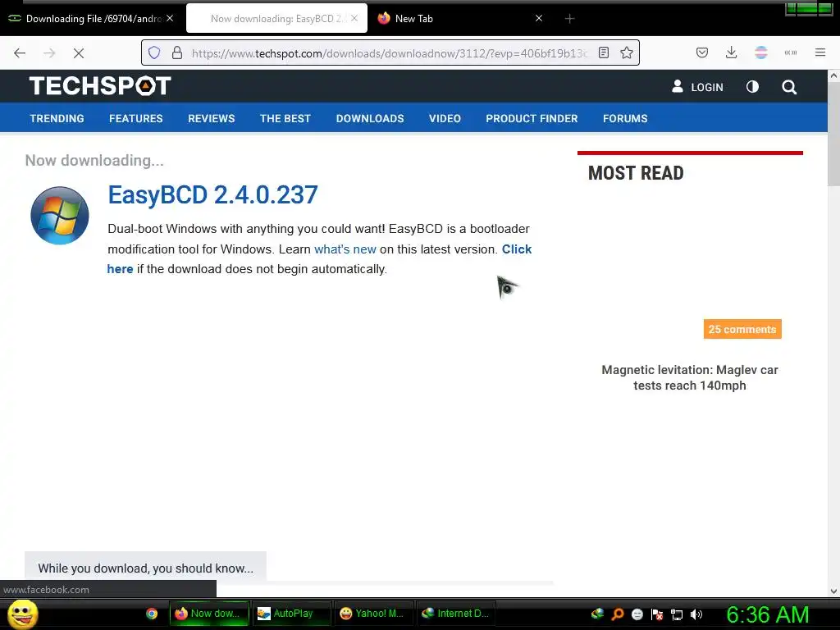This screenshot has height=630, width=840.
Task: Open the tracking protection shield icon
Action: coord(154,52)
